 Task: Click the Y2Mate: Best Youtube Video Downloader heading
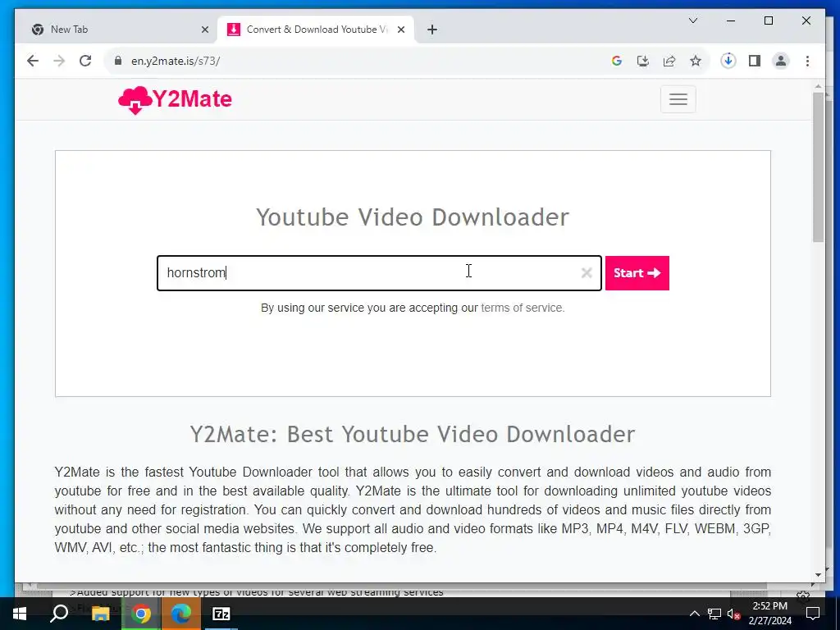click(x=413, y=434)
